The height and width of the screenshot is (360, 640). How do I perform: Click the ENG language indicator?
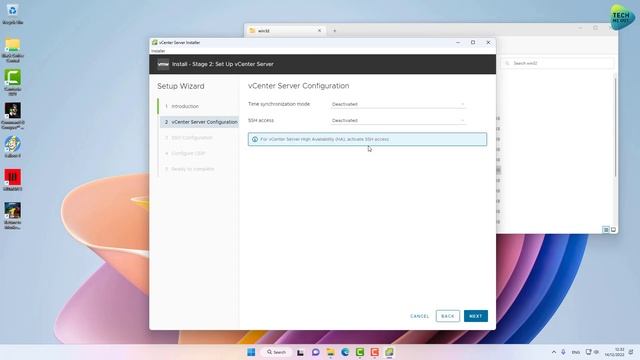[576, 352]
